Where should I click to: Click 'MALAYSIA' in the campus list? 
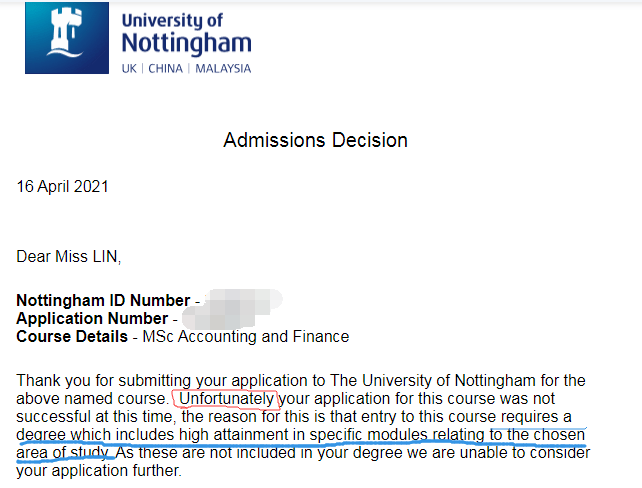click(x=223, y=68)
